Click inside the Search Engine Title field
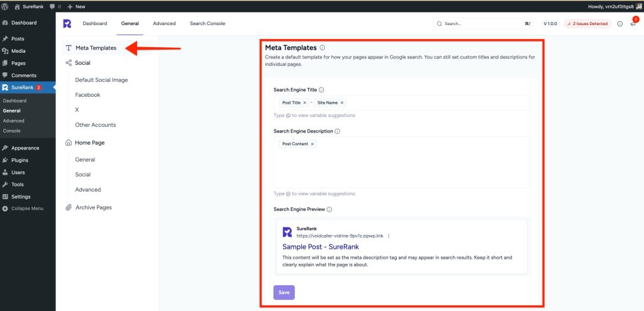Screen dimensions: 644x311 402,103
